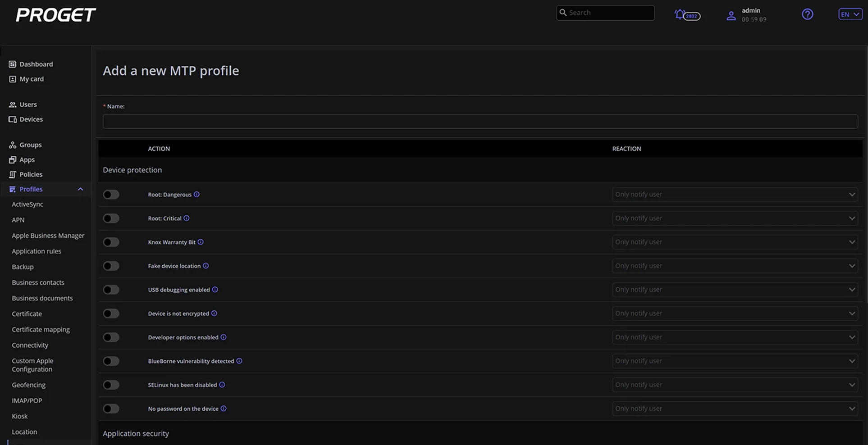Click the Groups sidebar icon
The height and width of the screenshot is (445, 868).
click(x=13, y=145)
